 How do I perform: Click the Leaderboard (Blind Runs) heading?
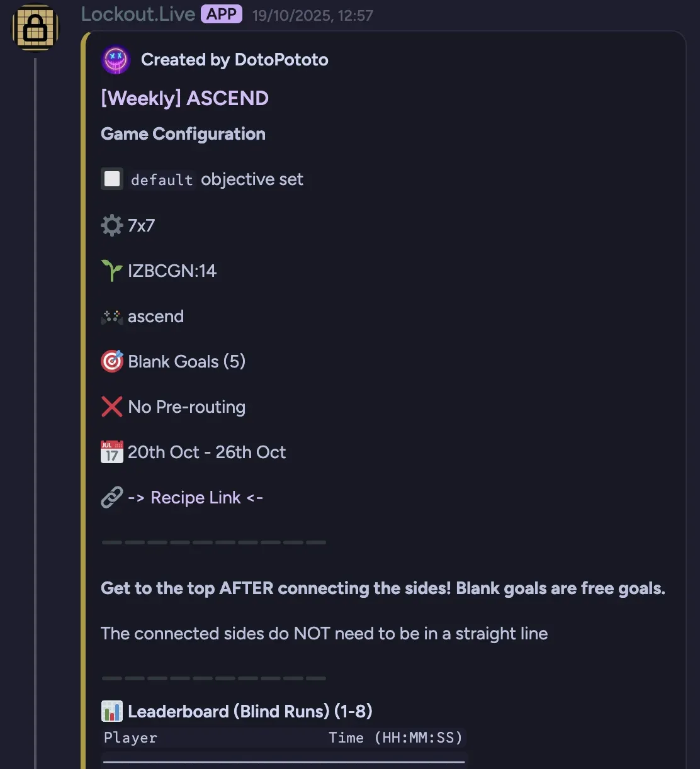point(250,711)
